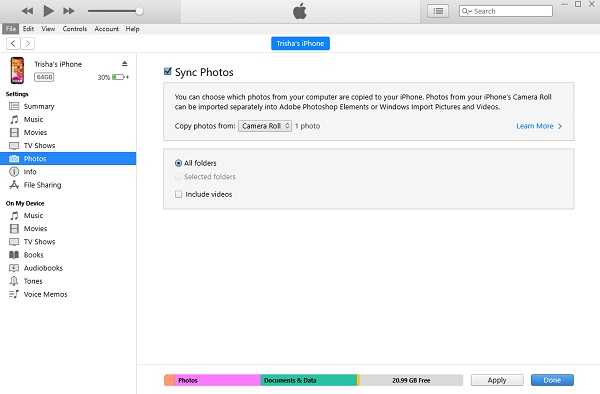Follow the Learn More link
600x394 pixels.
535,126
